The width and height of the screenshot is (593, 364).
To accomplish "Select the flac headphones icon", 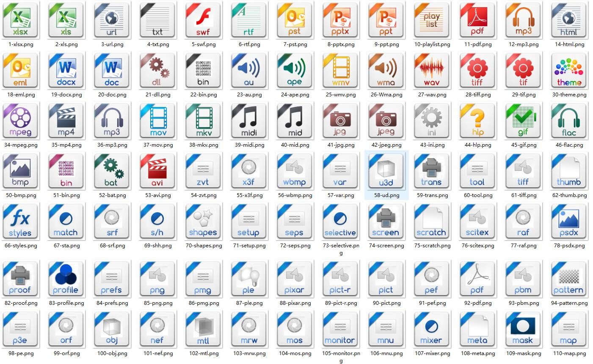I will [569, 121].
